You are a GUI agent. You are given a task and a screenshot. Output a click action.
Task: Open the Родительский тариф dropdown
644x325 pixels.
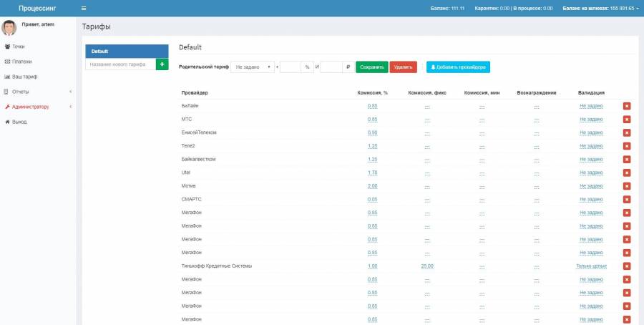click(253, 67)
